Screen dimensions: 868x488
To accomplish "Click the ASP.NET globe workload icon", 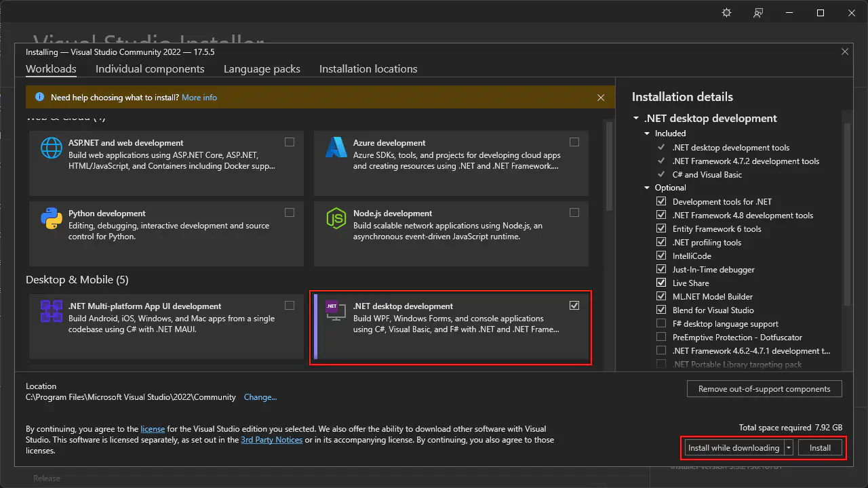I will 52,148.
